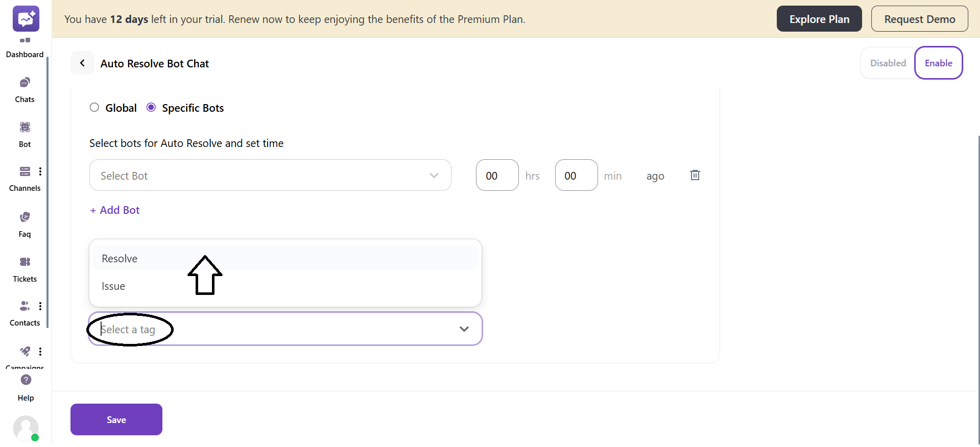The image size is (980, 447).
Task: Choose the Issue tag option
Action: click(x=113, y=286)
